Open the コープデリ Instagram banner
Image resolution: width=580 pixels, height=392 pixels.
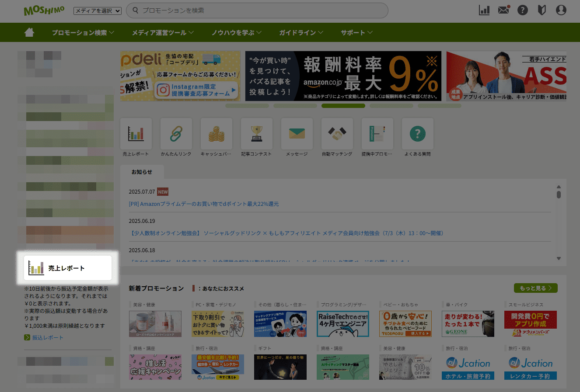[180, 76]
